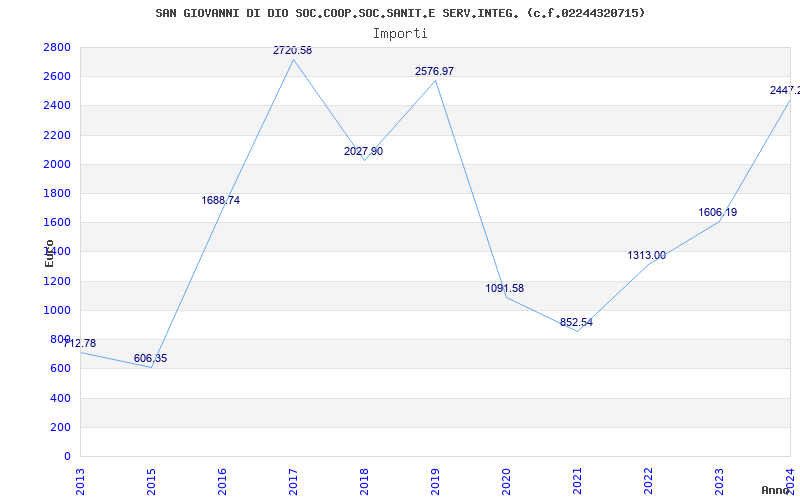800x500 pixels.
Task: Click the 2017 x-axis year label
Action: coord(293,482)
